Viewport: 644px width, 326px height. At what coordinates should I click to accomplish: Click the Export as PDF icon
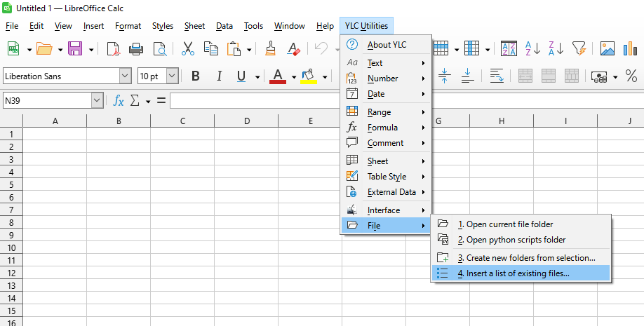click(x=113, y=48)
